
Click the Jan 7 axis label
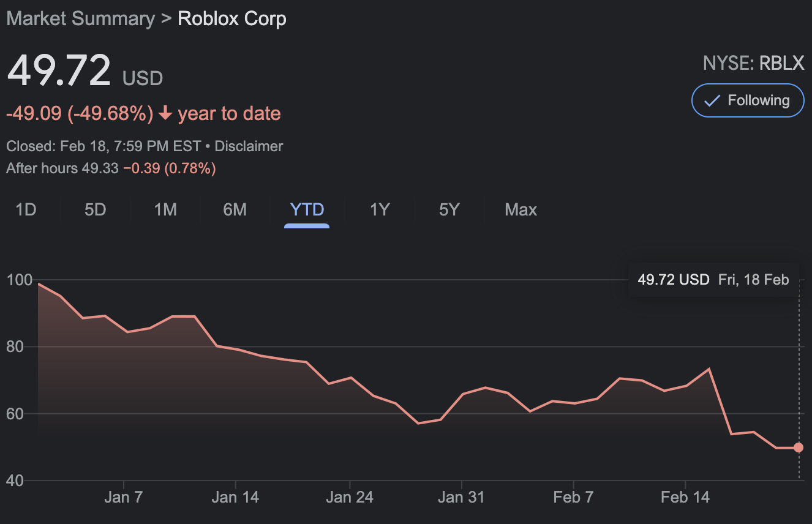click(x=124, y=497)
